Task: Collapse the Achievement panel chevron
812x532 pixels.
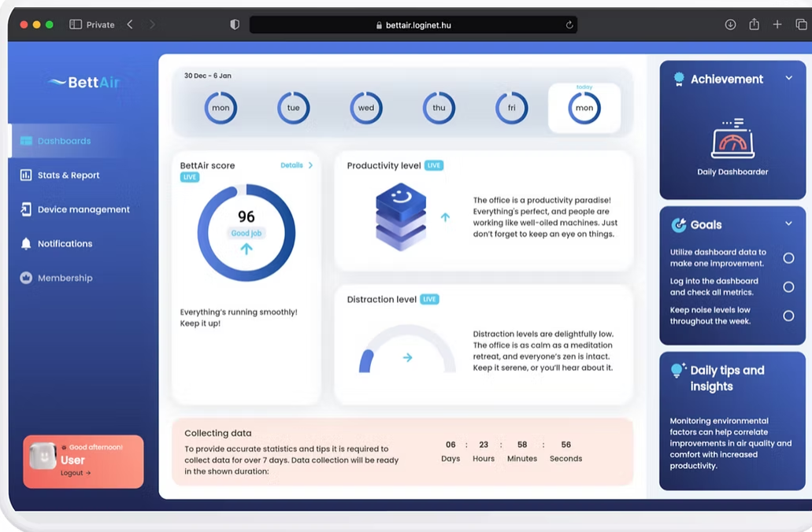Action: click(788, 78)
